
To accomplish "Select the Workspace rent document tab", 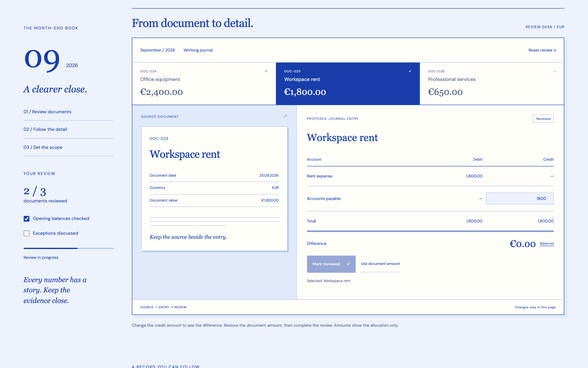I will [348, 83].
